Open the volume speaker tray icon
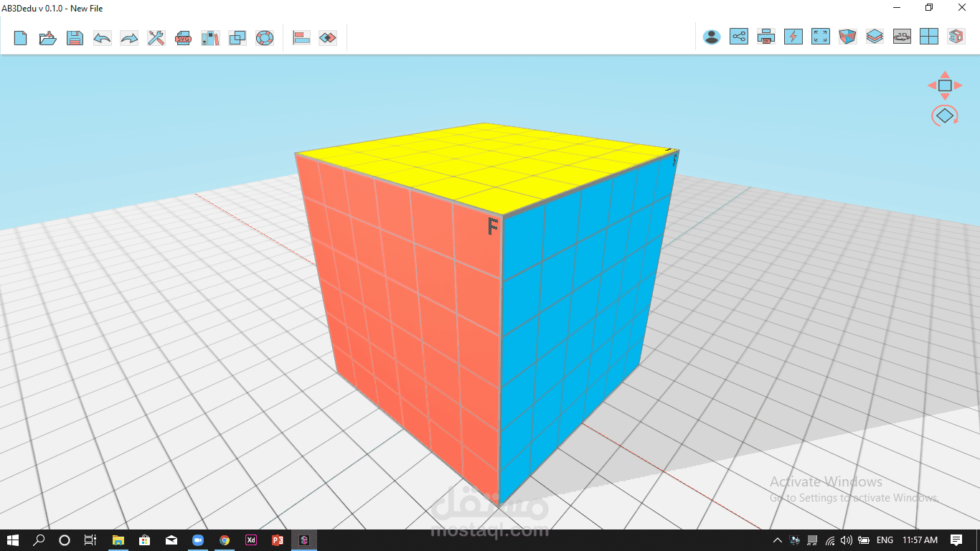The image size is (980, 551). [847, 540]
